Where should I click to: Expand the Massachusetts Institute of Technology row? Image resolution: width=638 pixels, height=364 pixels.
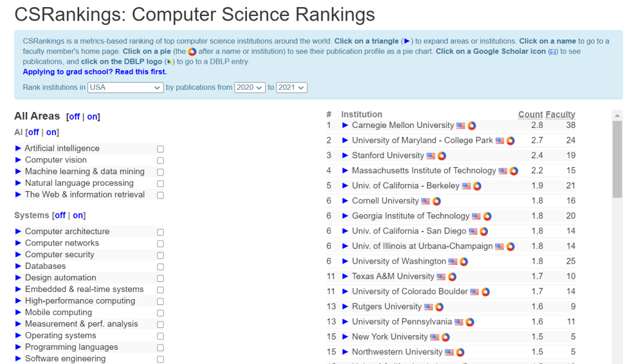click(346, 170)
